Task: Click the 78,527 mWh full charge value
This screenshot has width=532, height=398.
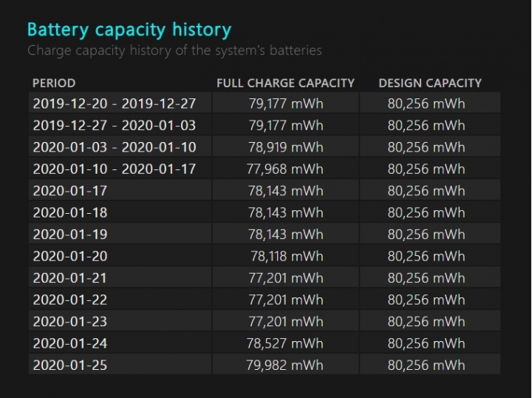Action: [285, 343]
